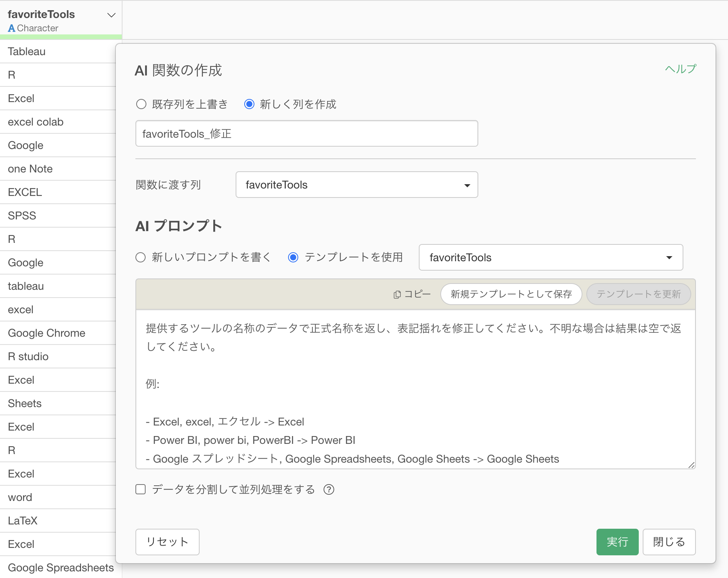Viewport: 728px width, 578px height.
Task: Enable データを分割して並列処理をする checkbox
Action: (141, 490)
